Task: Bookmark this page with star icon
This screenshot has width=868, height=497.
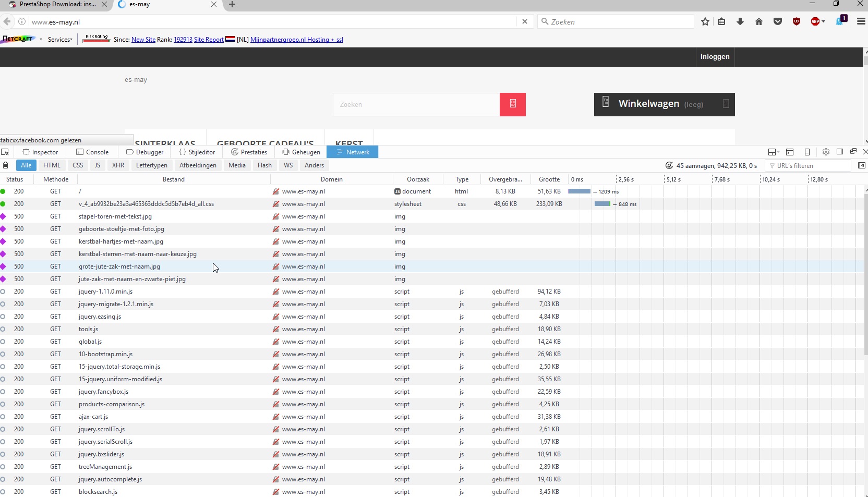Action: click(x=705, y=22)
